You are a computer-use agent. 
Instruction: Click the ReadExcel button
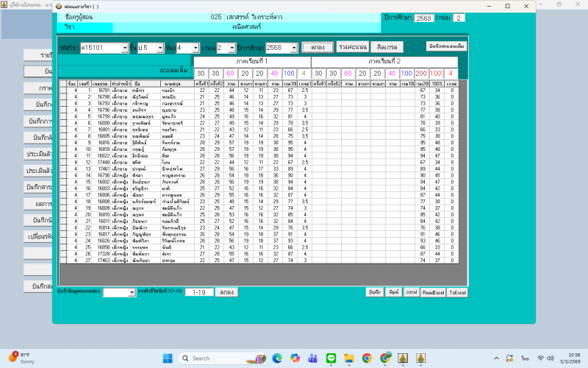(x=432, y=292)
